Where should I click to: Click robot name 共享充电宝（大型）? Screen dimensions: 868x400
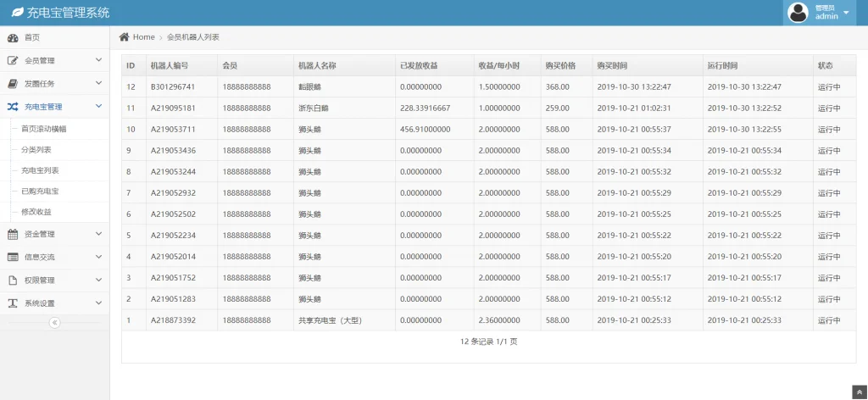(330, 320)
